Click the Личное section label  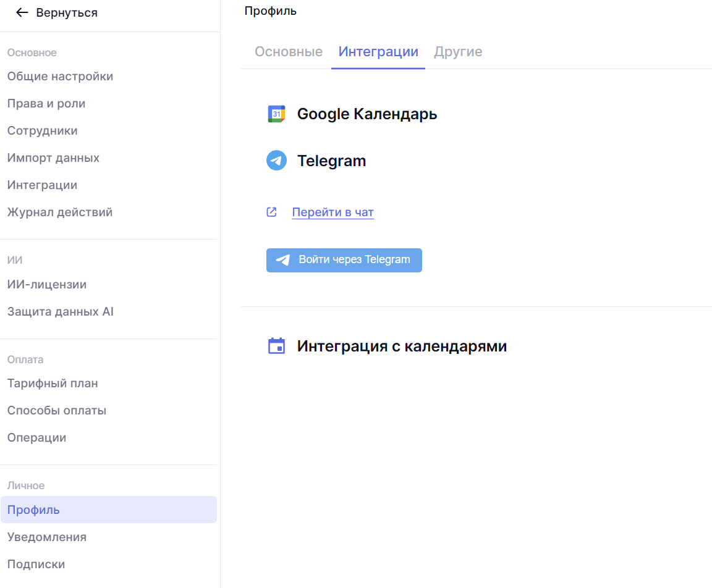[x=26, y=485]
